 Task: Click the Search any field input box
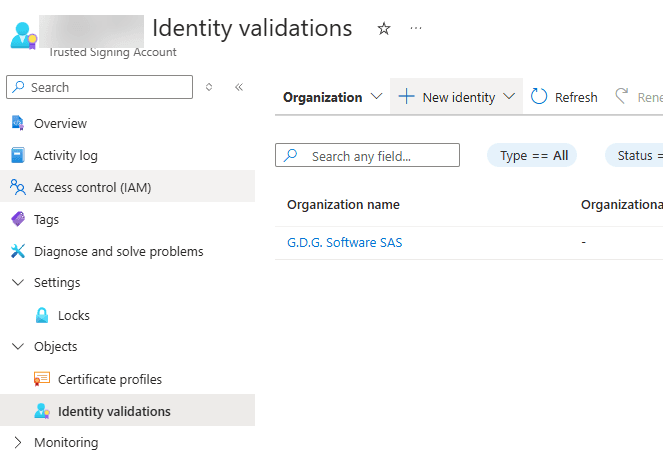(x=368, y=156)
